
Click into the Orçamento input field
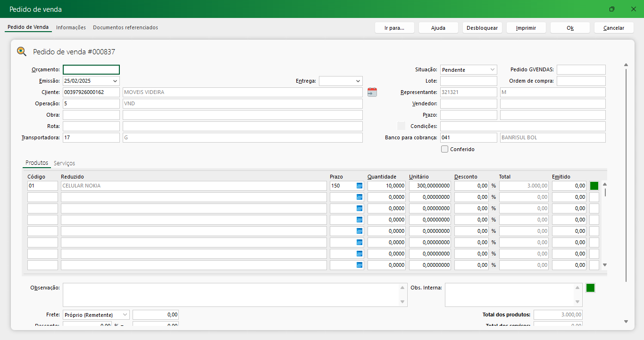pos(91,70)
